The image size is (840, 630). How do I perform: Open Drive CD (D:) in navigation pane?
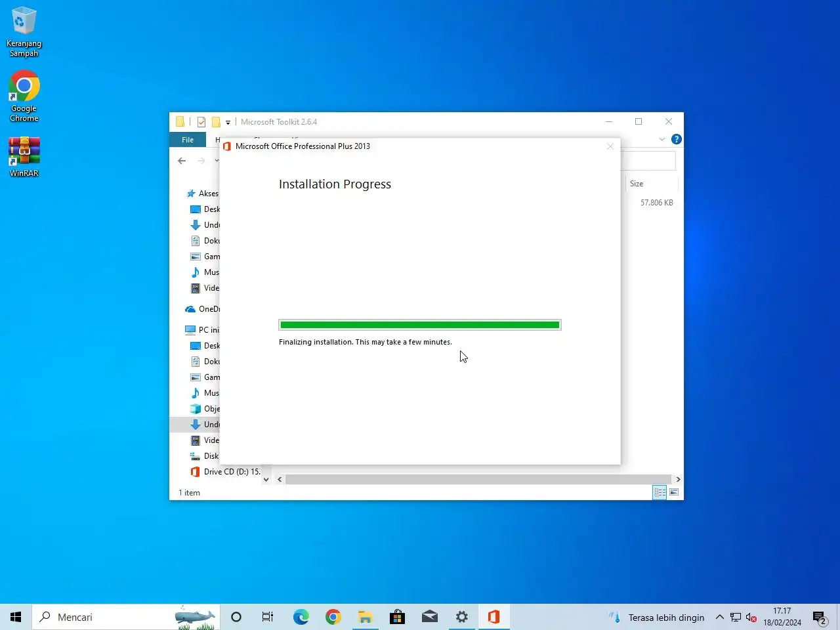225,472
